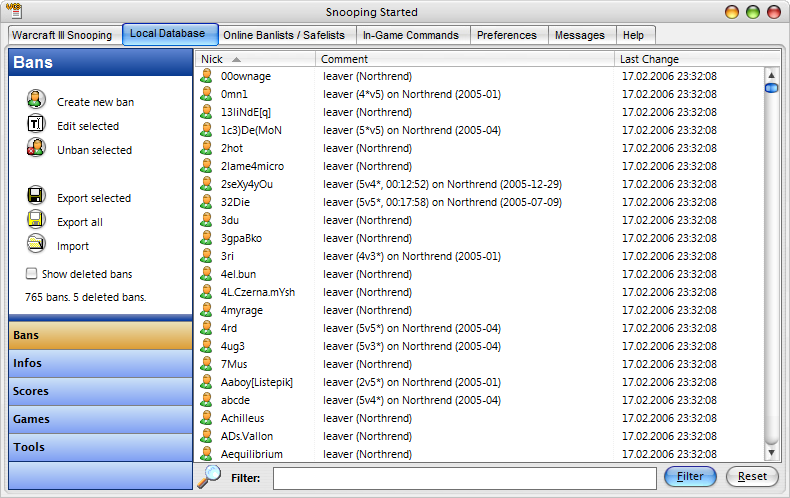Open the Preferences tab
Viewport: 790px width, 498px height.
(x=508, y=35)
